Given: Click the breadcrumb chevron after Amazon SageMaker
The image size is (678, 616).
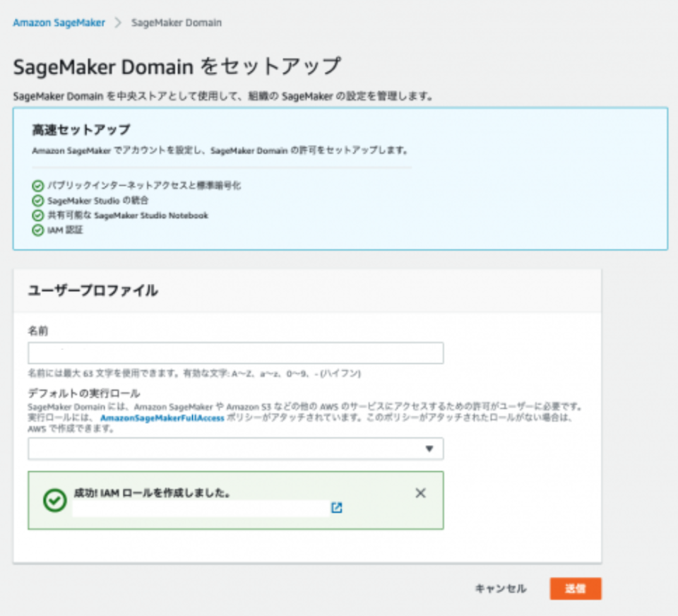Looking at the screenshot, I should coord(119,23).
